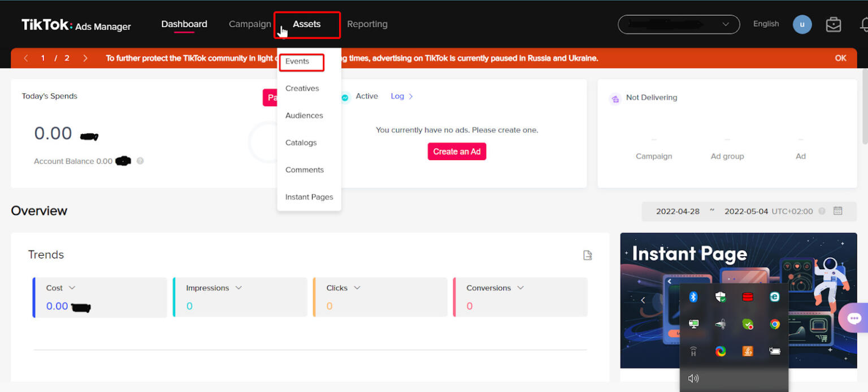
Task: Click the Google Chrome tray icon
Action: pyautogui.click(x=775, y=324)
